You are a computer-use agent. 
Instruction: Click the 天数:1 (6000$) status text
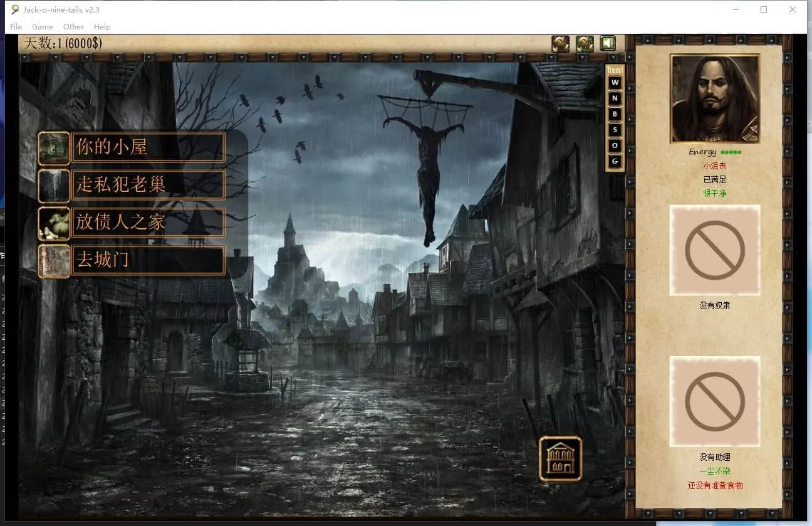(63, 43)
